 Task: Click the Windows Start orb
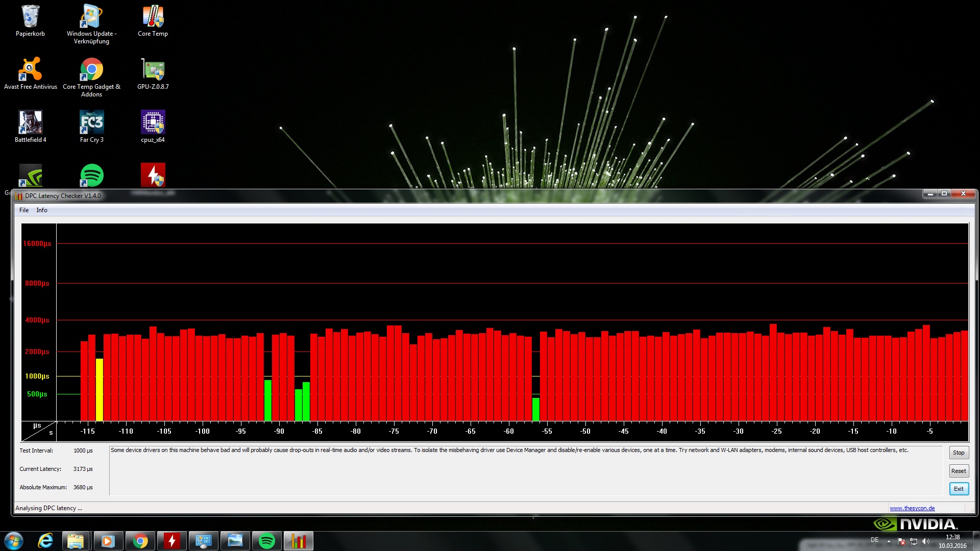pyautogui.click(x=14, y=541)
